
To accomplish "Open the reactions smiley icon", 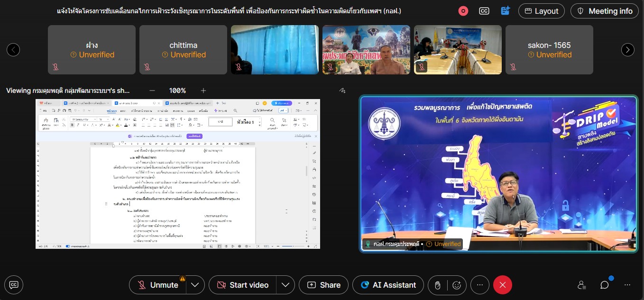I will tap(457, 285).
